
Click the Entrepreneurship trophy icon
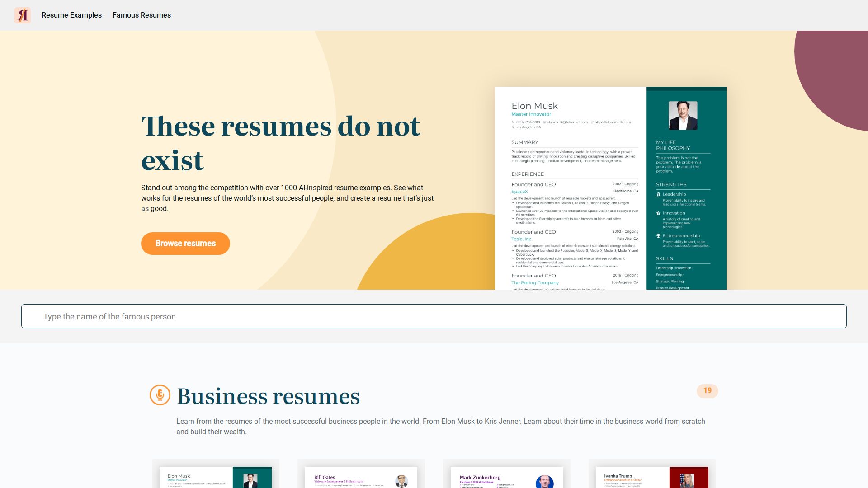(658, 236)
